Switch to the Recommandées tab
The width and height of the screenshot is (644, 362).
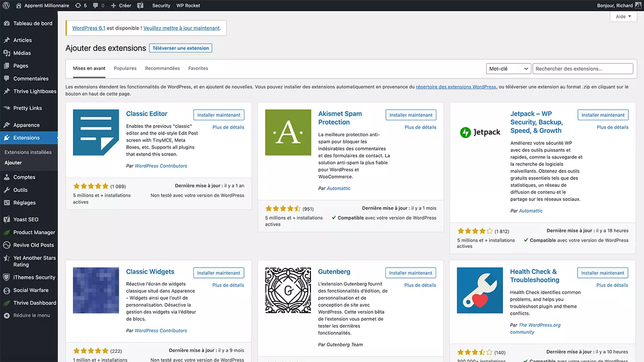[x=163, y=68]
